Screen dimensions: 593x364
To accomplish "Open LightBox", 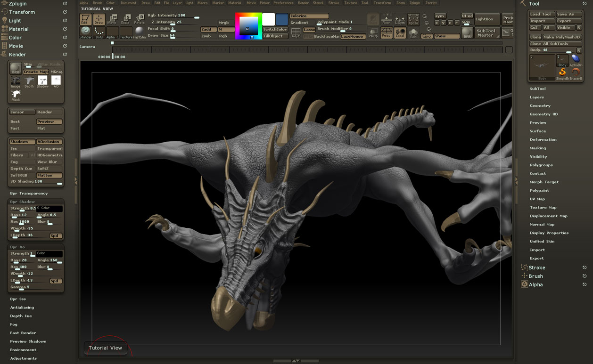I will tap(487, 19).
